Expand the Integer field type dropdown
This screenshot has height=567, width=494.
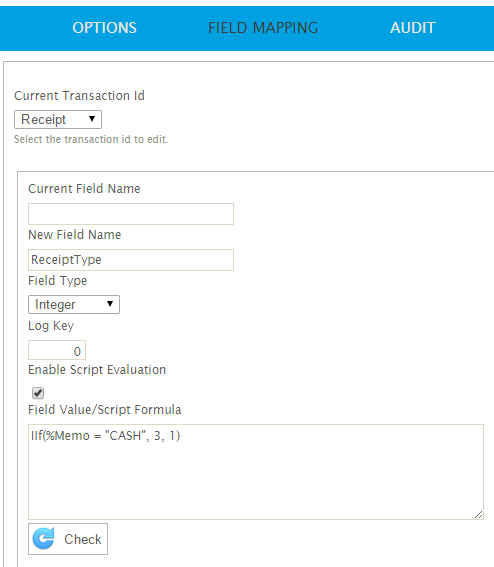74,304
